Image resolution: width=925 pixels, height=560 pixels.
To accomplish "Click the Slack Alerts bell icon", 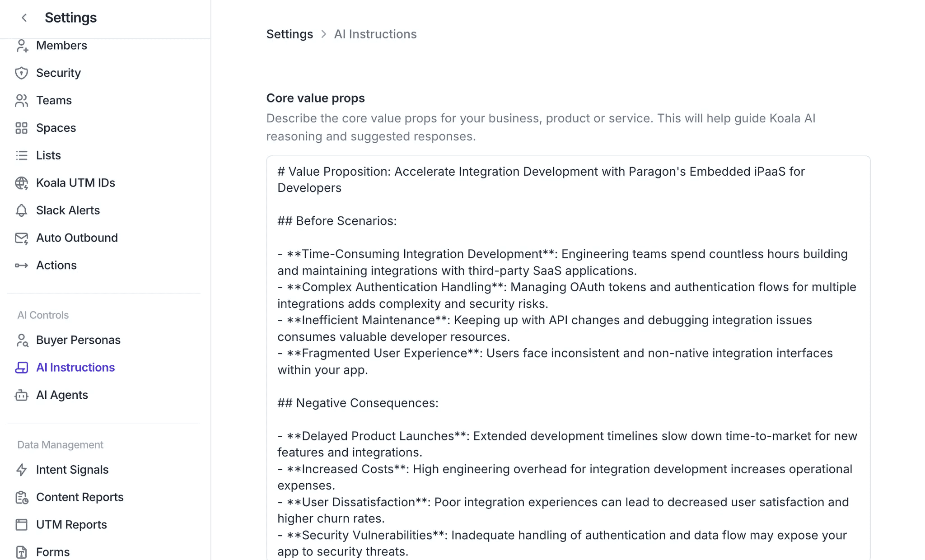I will [x=21, y=210].
